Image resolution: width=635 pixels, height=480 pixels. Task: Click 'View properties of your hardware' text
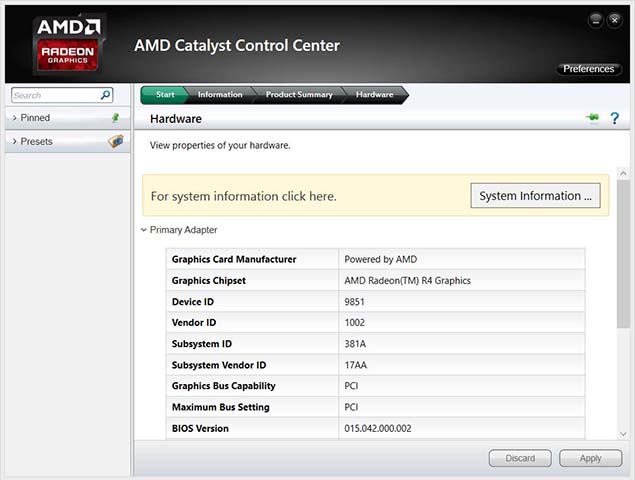(x=220, y=145)
